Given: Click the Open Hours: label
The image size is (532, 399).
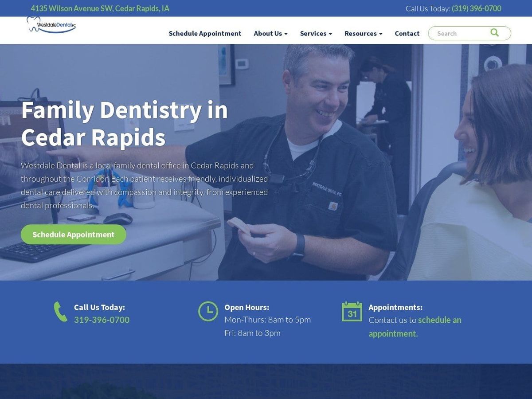Looking at the screenshot, I should click(x=246, y=307).
